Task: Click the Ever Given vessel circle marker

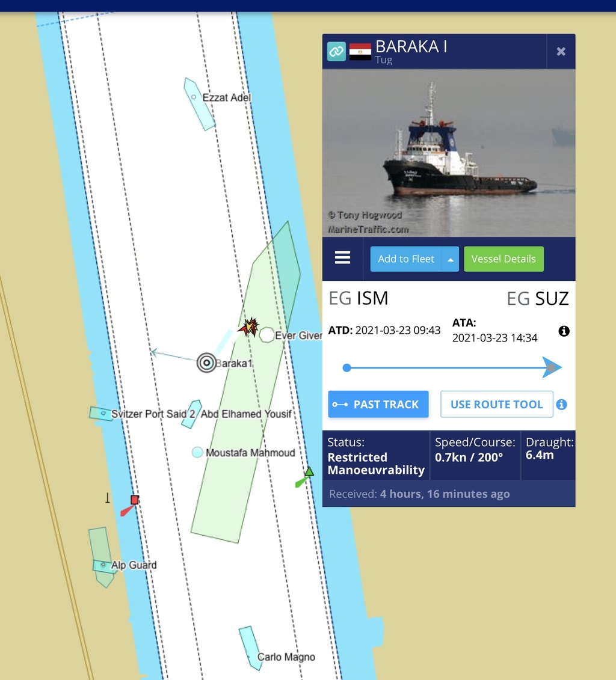Action: (266, 335)
